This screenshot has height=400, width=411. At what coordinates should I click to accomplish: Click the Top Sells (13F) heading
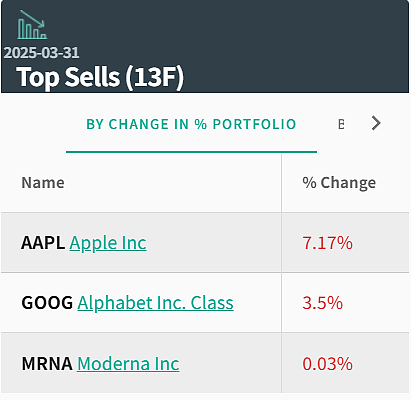click(x=100, y=77)
